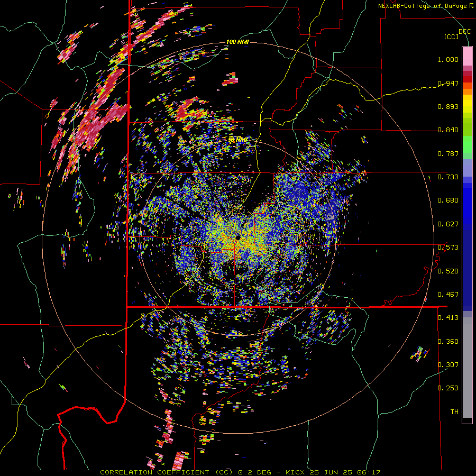This screenshot has width=476, height=476.
Task: Select the 0.520 scale label
Action: [x=448, y=271]
